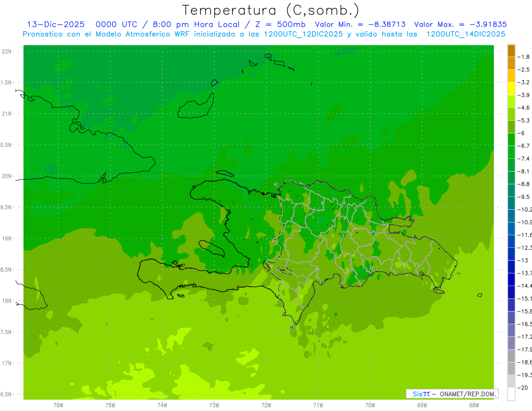Click the "-5.3" color scale value
The image size is (532, 411).
click(524, 121)
